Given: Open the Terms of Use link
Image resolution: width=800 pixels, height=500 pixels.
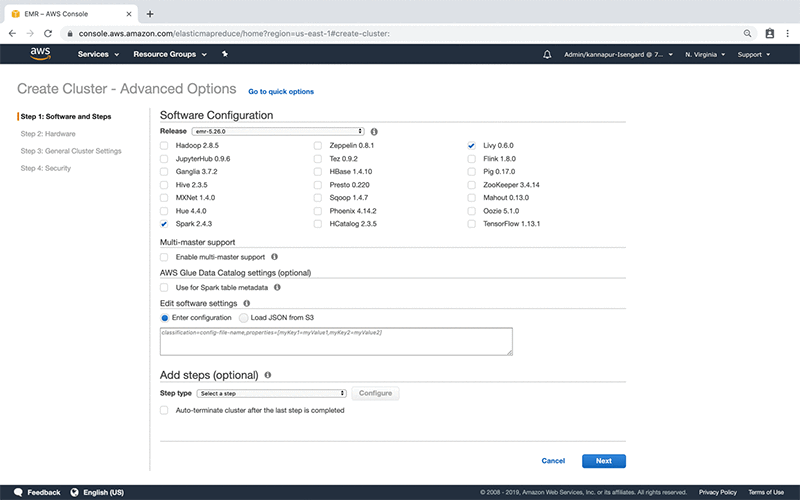Looking at the screenshot, I should (x=766, y=492).
